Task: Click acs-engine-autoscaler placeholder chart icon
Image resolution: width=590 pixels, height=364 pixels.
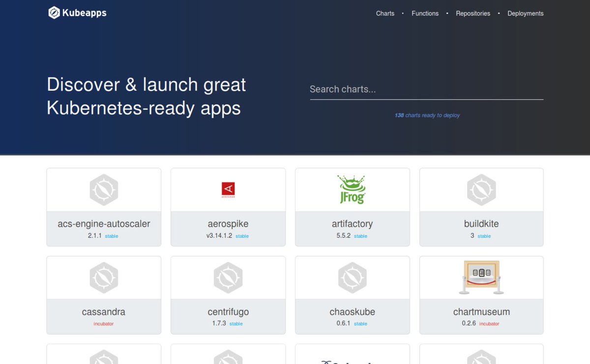Action: 104,190
